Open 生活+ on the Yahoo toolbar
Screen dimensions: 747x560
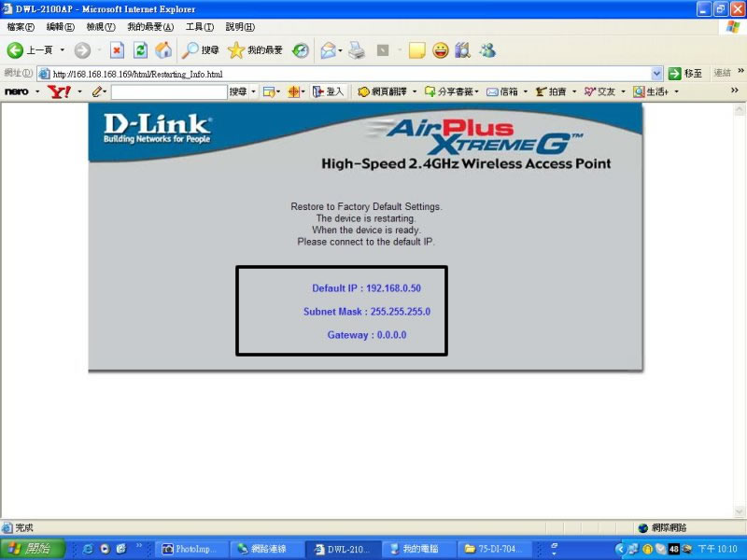coord(651,91)
